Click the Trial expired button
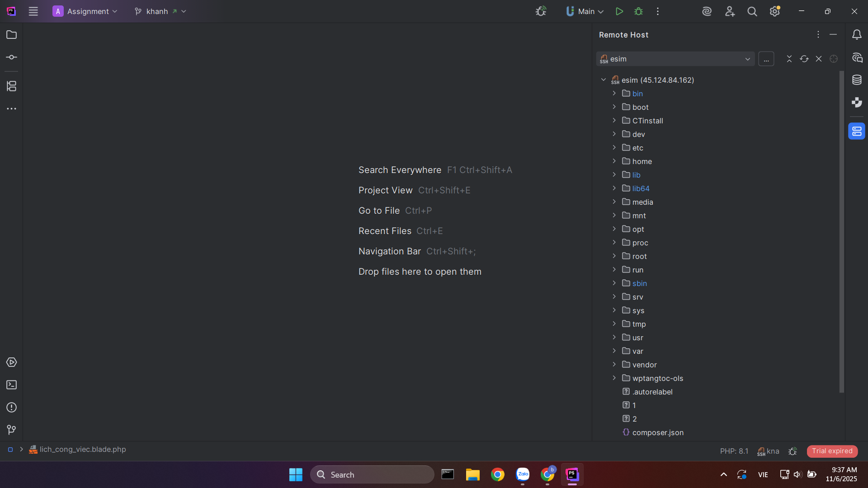Screen dimensions: 868x488 coord(832,451)
